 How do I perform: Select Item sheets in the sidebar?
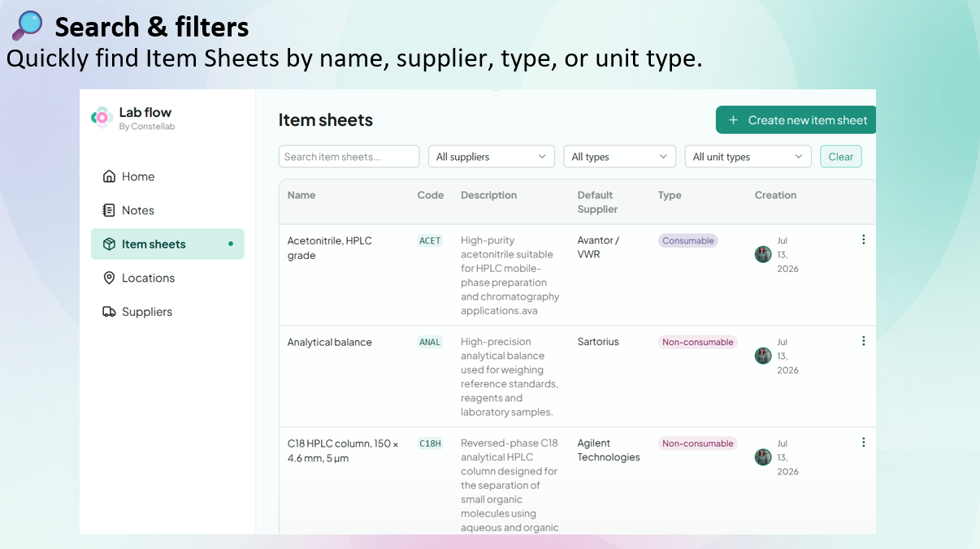coord(167,244)
